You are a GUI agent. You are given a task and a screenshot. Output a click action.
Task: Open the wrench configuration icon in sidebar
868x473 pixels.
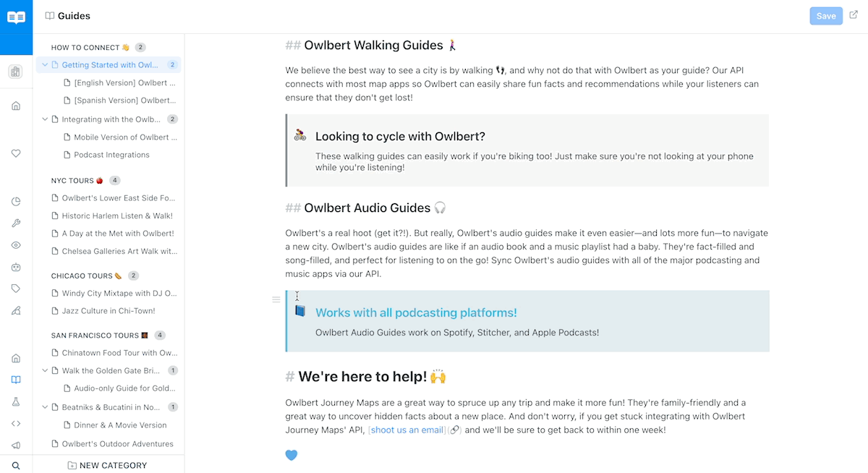tap(16, 223)
